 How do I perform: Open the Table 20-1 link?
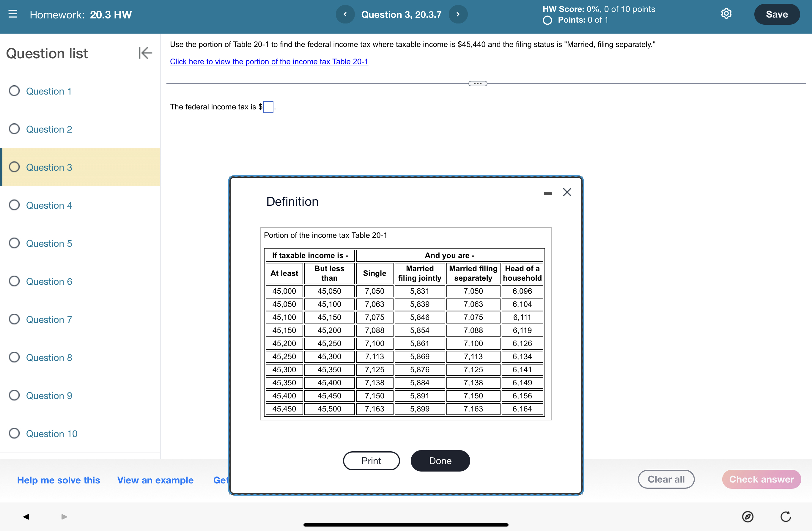pos(269,62)
